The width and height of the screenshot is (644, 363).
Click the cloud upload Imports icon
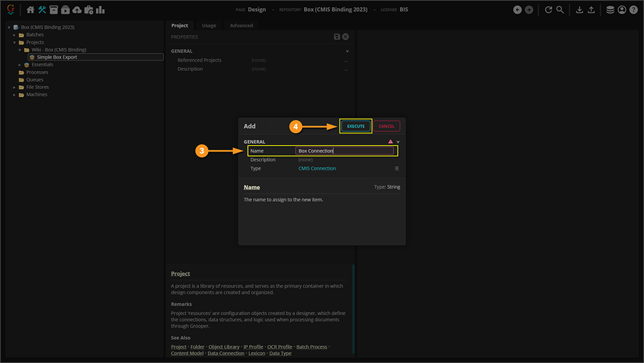tap(77, 10)
